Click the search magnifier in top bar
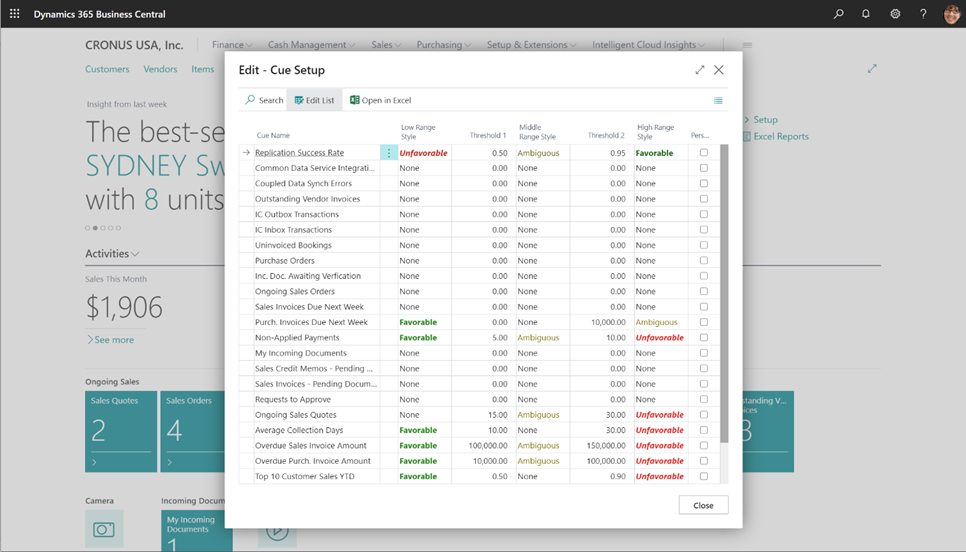The width and height of the screenshot is (966, 552). pyautogui.click(x=838, y=14)
